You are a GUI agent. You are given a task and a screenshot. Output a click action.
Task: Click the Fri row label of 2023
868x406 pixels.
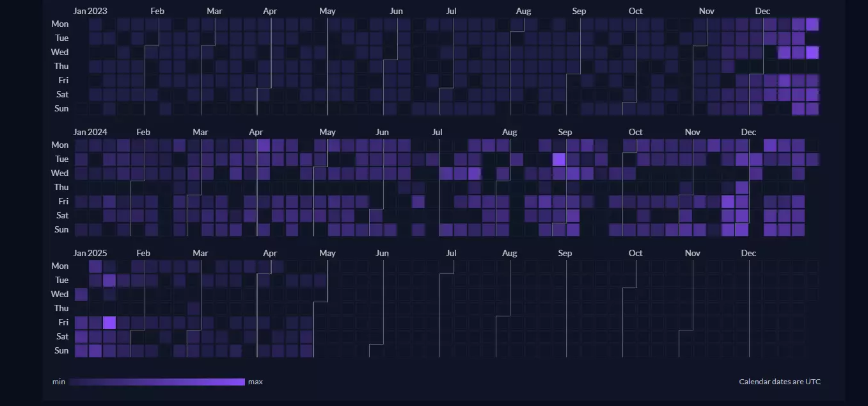[63, 80]
